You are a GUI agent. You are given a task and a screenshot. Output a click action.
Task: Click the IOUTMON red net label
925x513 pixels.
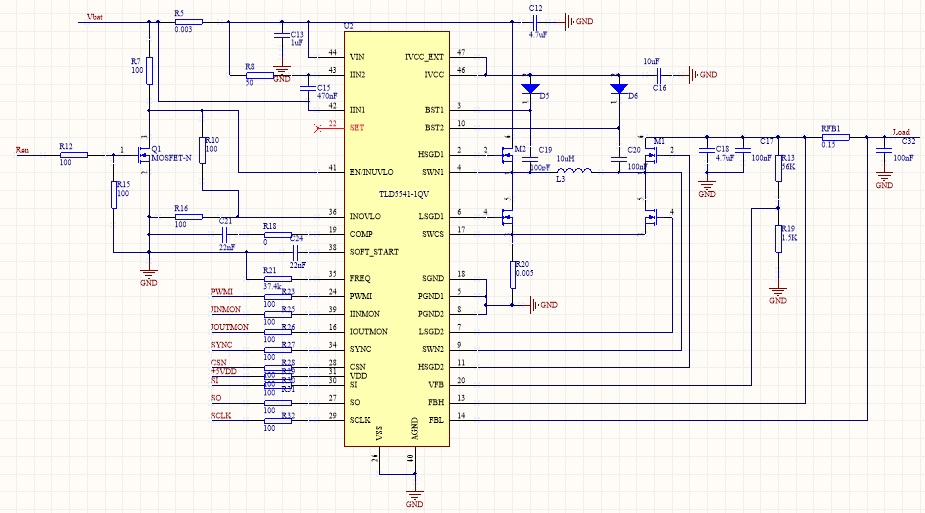pyautogui.click(x=230, y=327)
